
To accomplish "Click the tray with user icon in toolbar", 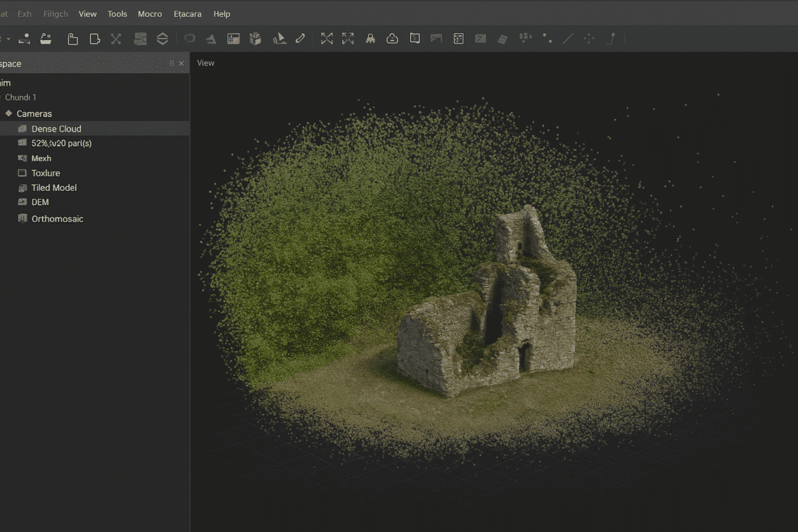I will (24, 39).
